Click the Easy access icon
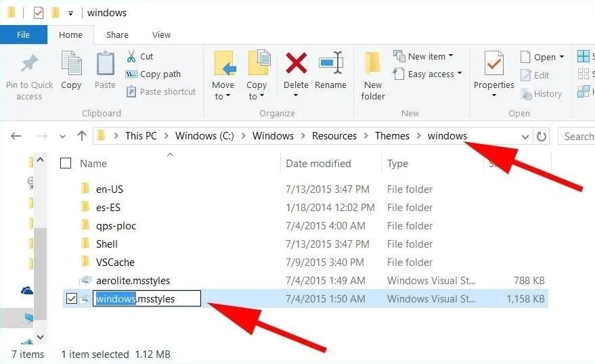This screenshot has height=364, width=595. click(x=399, y=74)
